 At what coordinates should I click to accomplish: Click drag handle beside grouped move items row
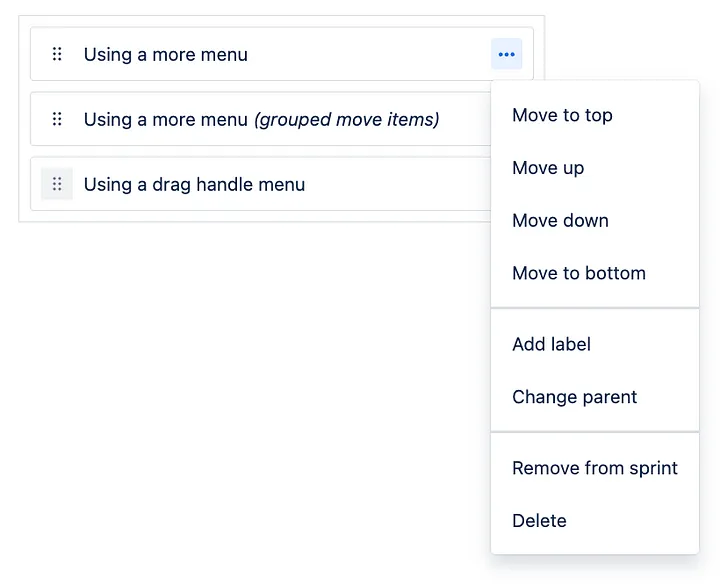click(x=57, y=119)
